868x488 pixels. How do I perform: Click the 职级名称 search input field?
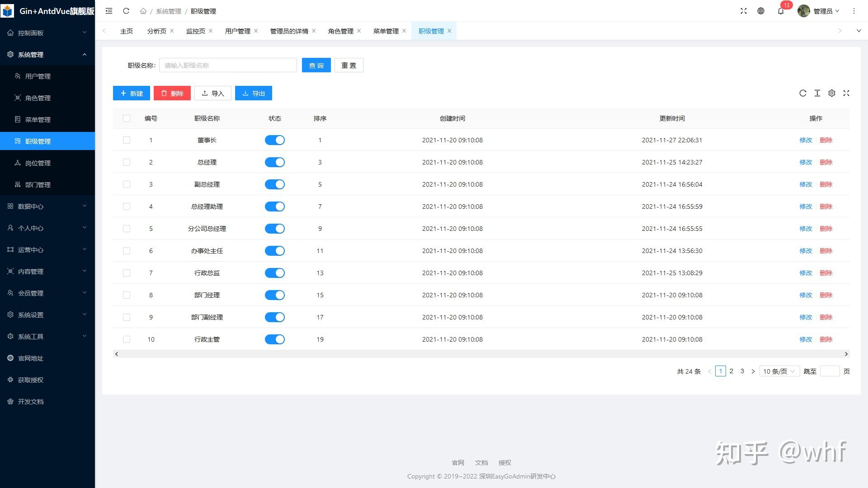(x=228, y=65)
